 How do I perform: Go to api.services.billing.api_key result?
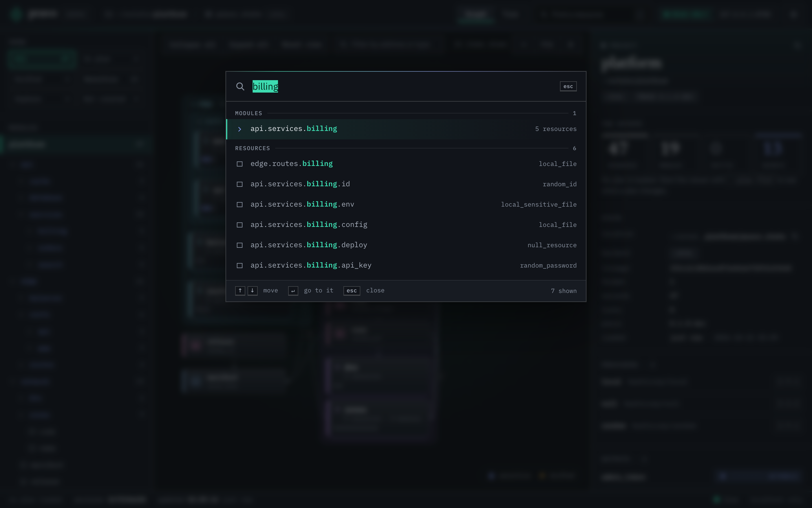[x=406, y=265]
